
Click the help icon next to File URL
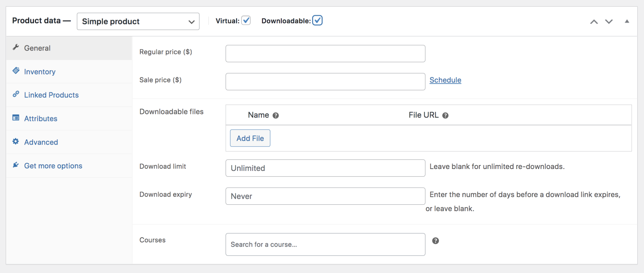pos(445,116)
